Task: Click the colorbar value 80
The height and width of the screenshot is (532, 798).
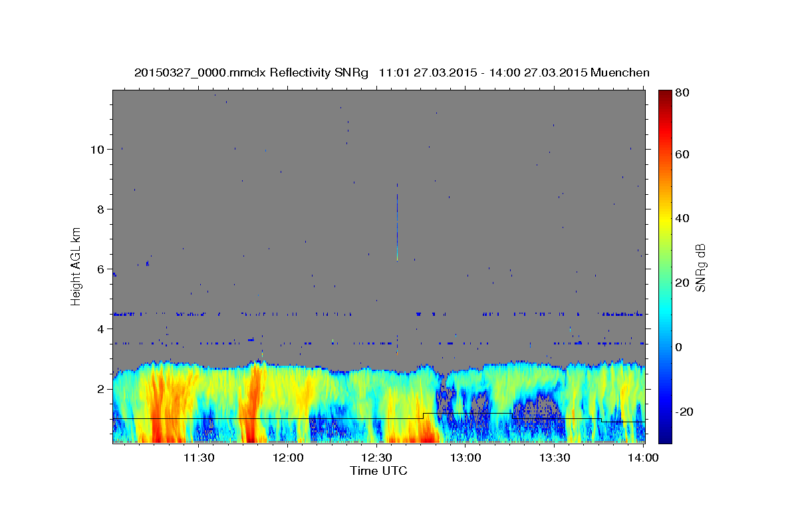Action: 682,92
